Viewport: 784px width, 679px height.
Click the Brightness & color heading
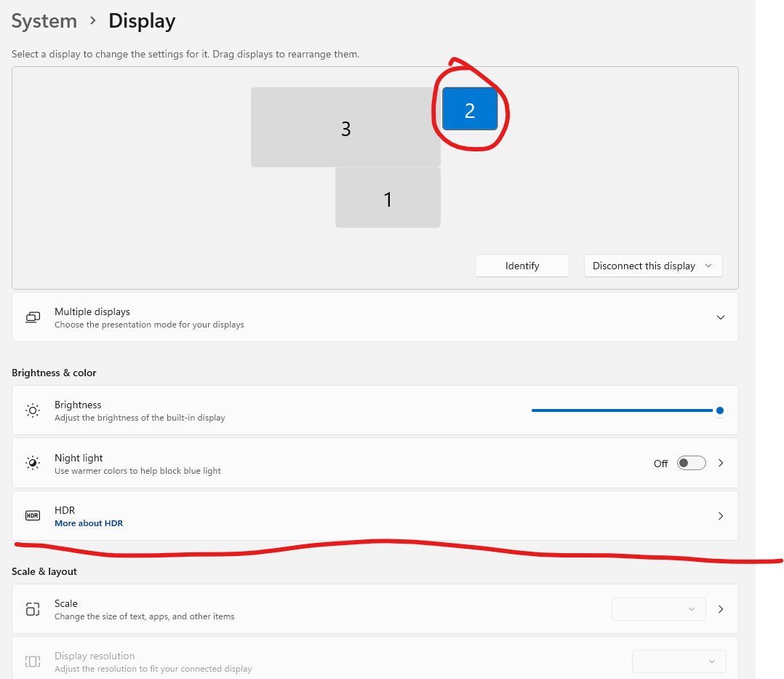point(54,373)
